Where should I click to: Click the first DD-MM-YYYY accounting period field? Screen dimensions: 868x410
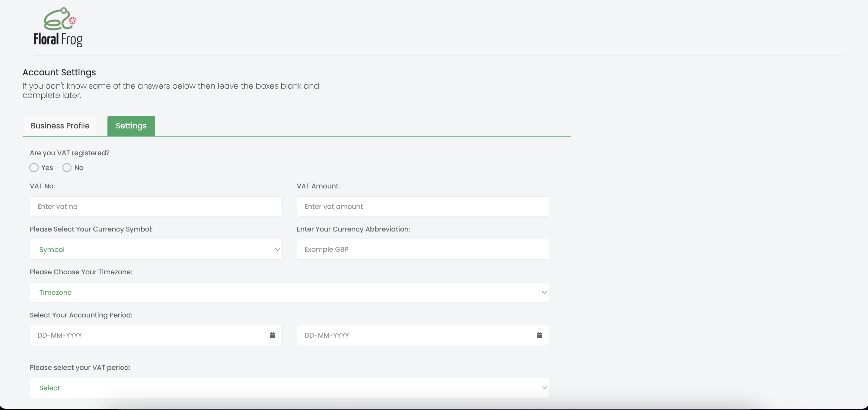click(148, 335)
